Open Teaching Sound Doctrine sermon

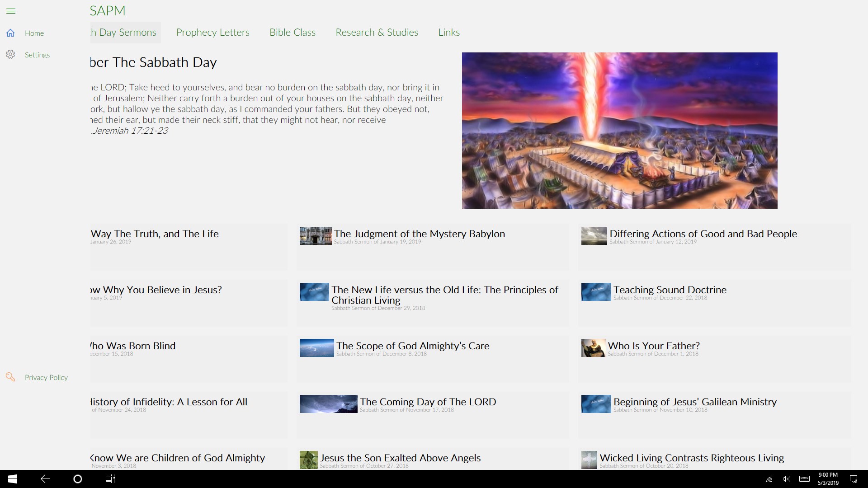670,290
